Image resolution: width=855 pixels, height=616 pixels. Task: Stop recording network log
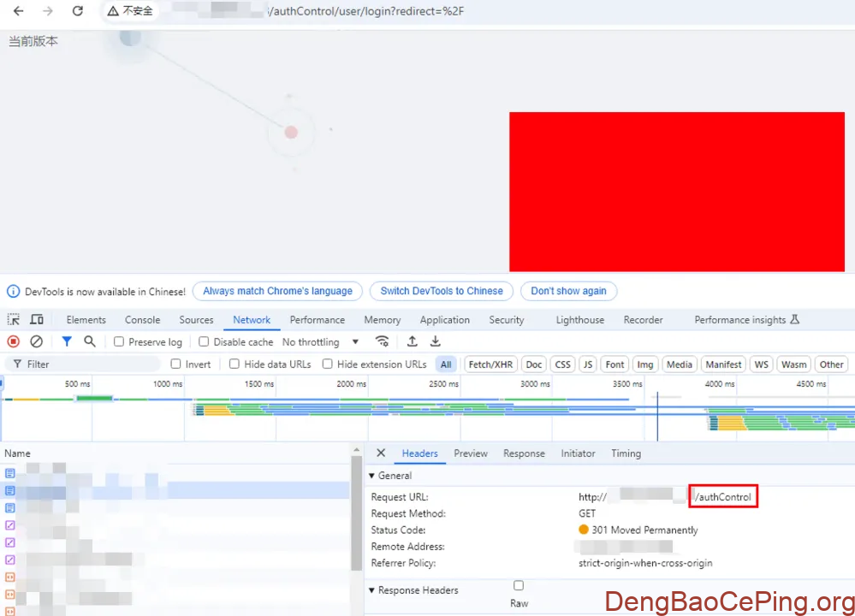[14, 341]
